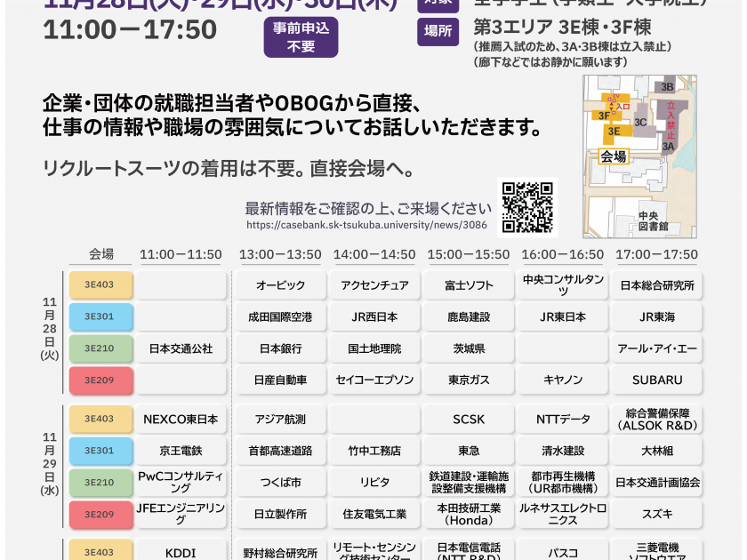Viewport: 747px width, 560px height.
Task: Select the オービック session cell
Action: [281, 284]
